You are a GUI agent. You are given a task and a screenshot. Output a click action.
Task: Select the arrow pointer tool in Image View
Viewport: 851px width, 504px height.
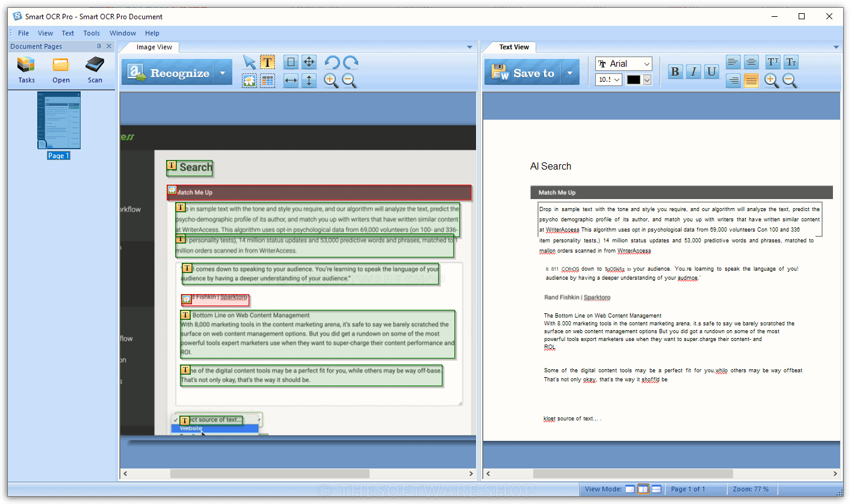250,63
